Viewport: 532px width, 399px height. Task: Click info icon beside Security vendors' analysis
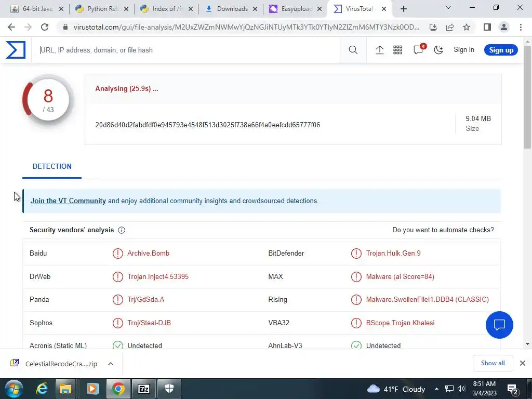click(122, 230)
